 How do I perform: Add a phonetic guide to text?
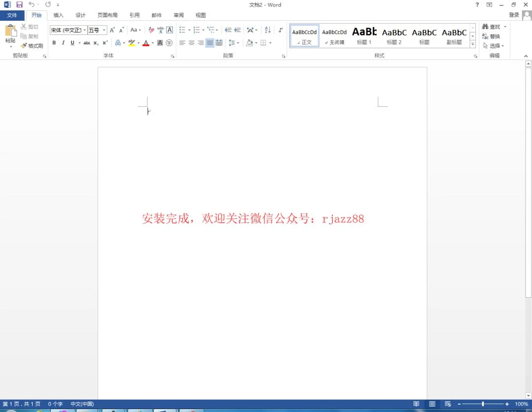coord(161,30)
